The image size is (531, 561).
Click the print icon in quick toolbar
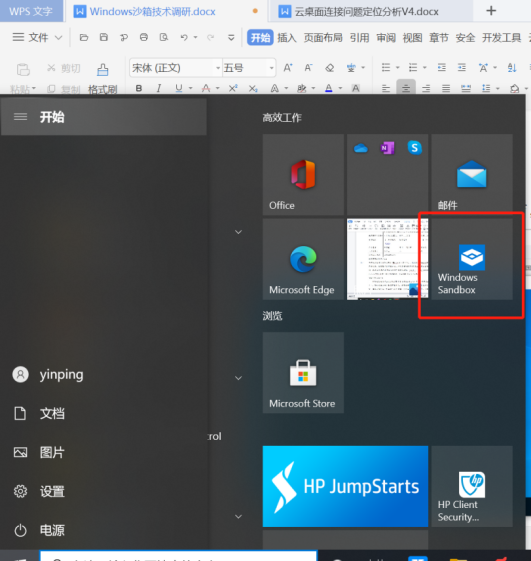[x=144, y=37]
